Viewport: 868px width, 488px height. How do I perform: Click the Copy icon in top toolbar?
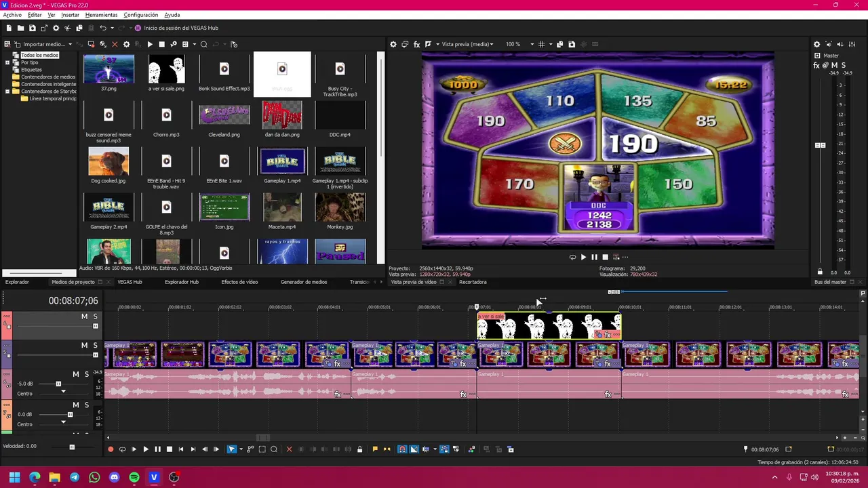pyautogui.click(x=79, y=28)
